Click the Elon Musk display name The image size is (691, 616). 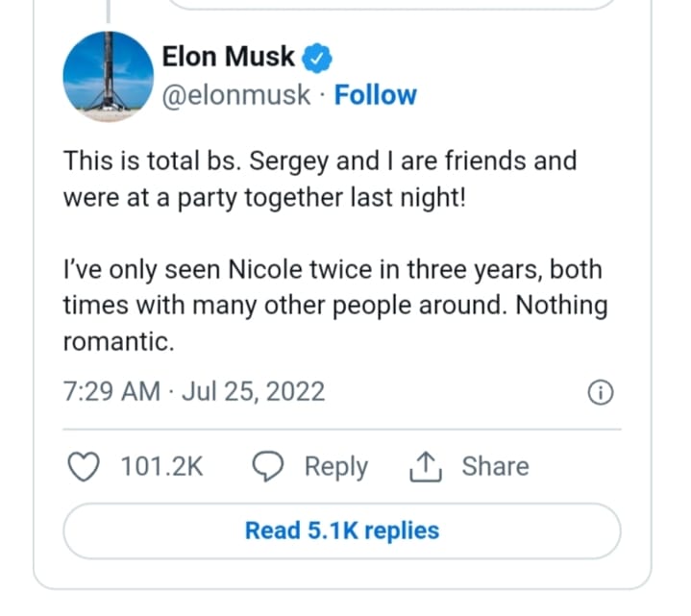(229, 58)
